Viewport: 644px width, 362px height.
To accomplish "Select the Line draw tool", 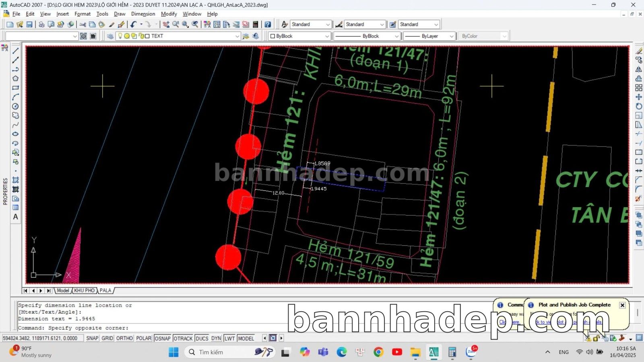I will pyautogui.click(x=15, y=51).
